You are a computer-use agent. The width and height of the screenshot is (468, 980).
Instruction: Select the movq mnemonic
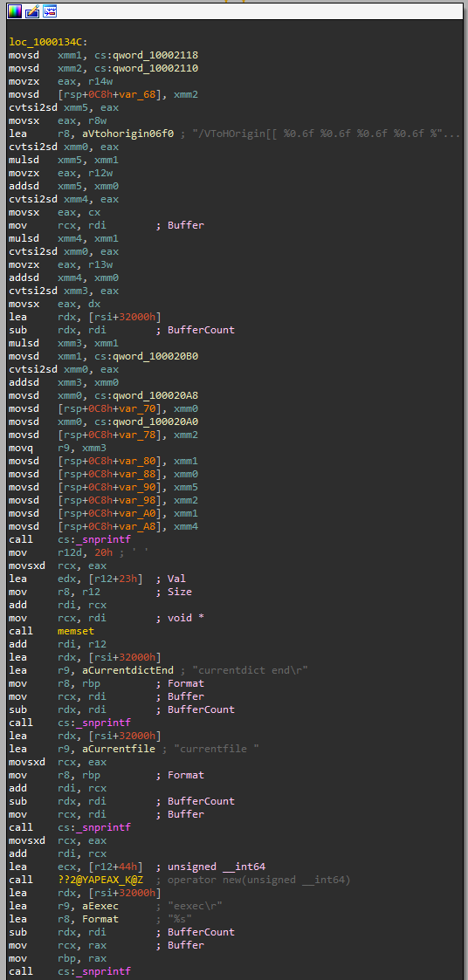[21, 449]
